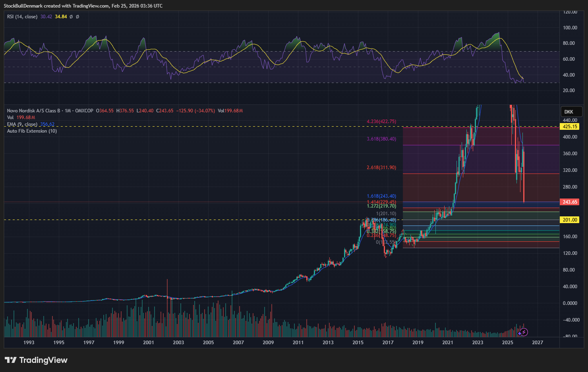Viewport: 588px width, 372px height.
Task: Click the RSI axis 100.00 tick
Action: click(x=570, y=28)
